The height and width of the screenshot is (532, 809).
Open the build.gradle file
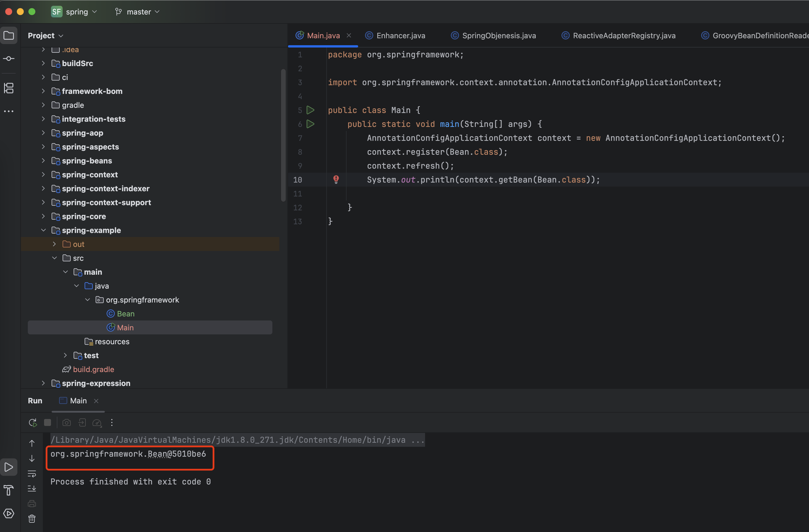pos(94,369)
